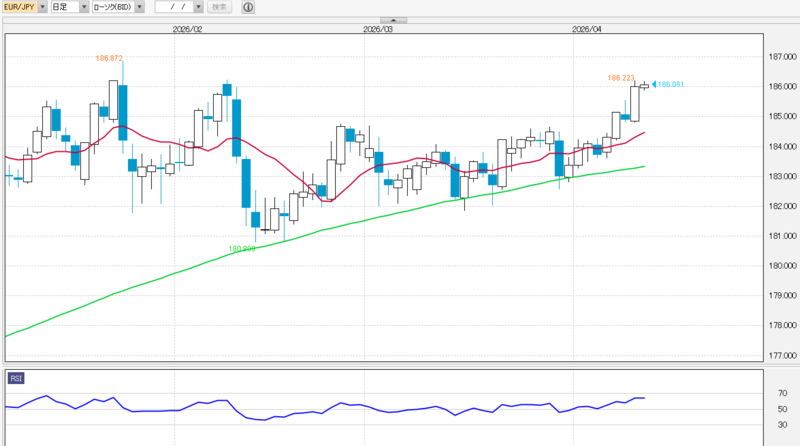The image size is (800, 446).
Task: Click the 2026/02 date axis label
Action: click(x=187, y=29)
